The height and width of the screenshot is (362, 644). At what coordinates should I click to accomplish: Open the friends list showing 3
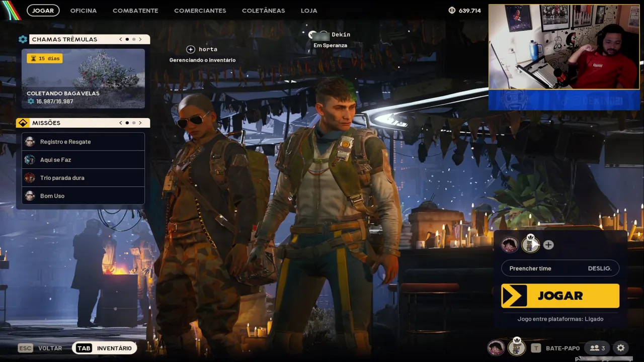click(597, 348)
